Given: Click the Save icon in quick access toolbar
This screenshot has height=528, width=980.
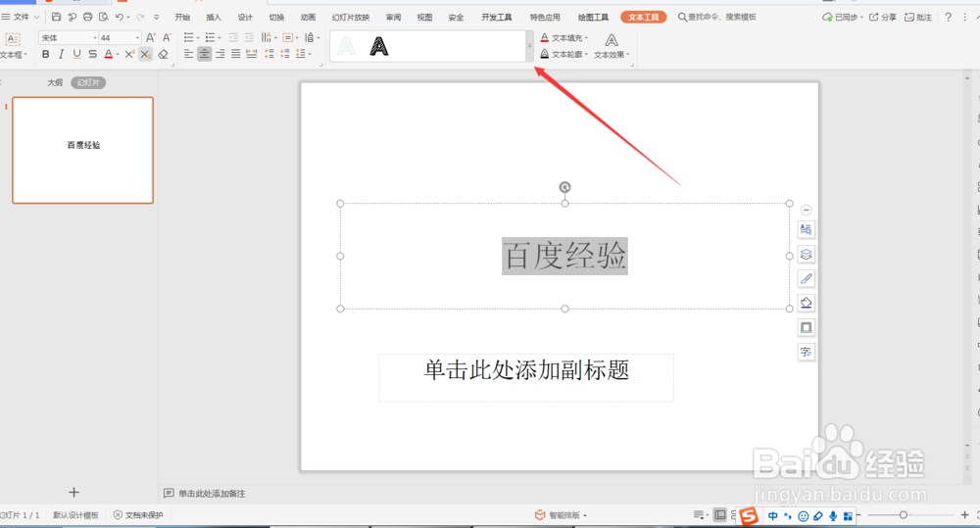Looking at the screenshot, I should (x=56, y=17).
